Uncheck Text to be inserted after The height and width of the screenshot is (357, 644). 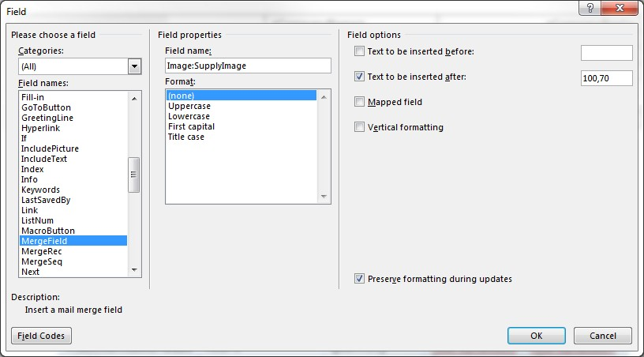click(360, 77)
